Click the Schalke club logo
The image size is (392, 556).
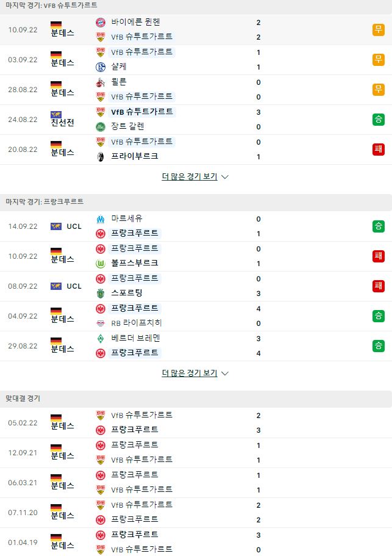coord(101,67)
